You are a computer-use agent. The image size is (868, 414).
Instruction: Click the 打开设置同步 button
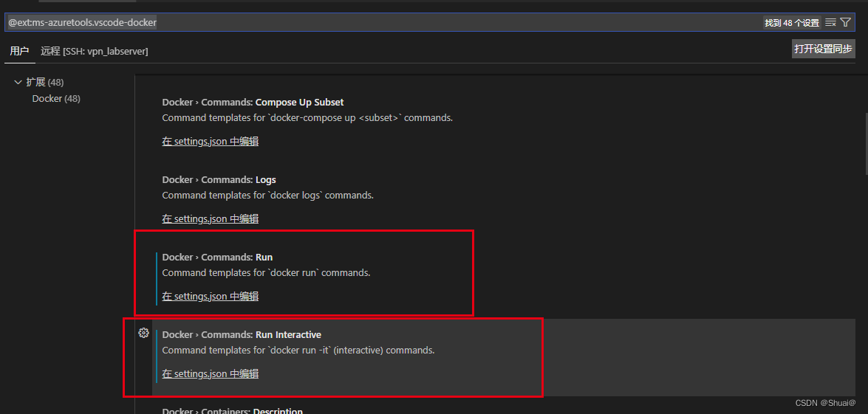(823, 49)
